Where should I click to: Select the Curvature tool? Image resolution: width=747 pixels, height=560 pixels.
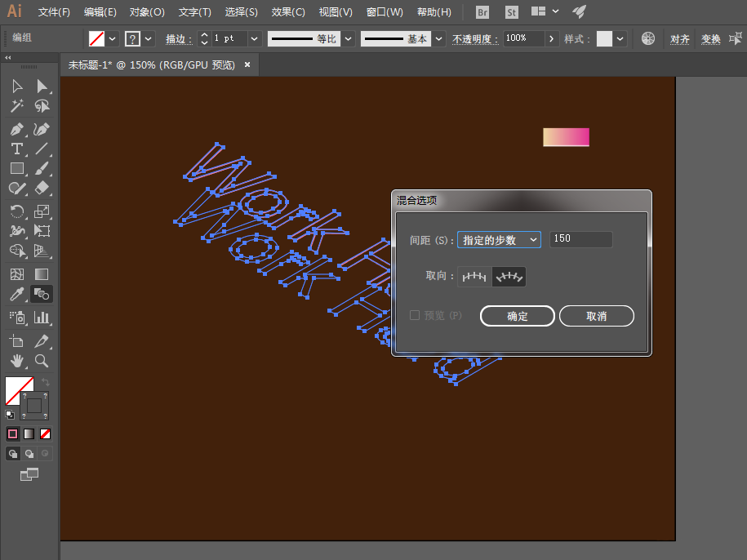click(42, 129)
